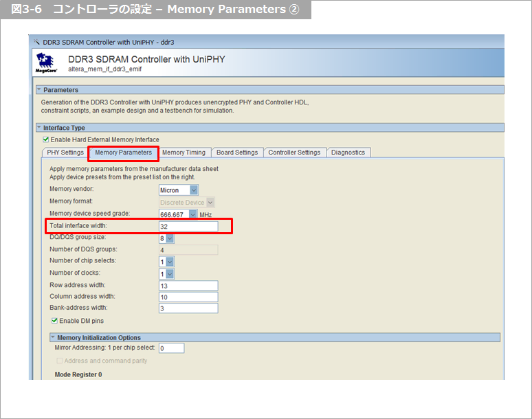Click the title bar search icon
This screenshot has height=419, width=532.
coord(36,42)
